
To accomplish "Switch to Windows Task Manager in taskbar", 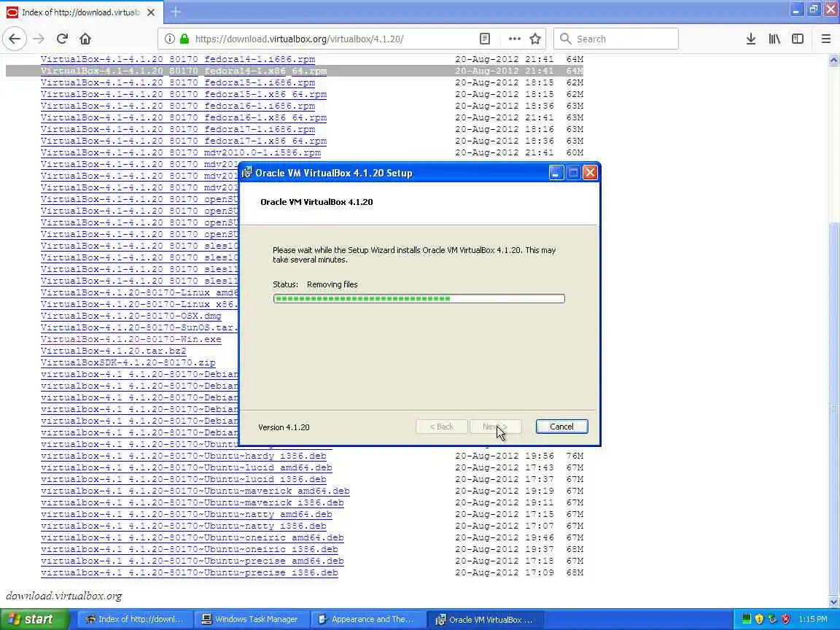I will [251, 619].
